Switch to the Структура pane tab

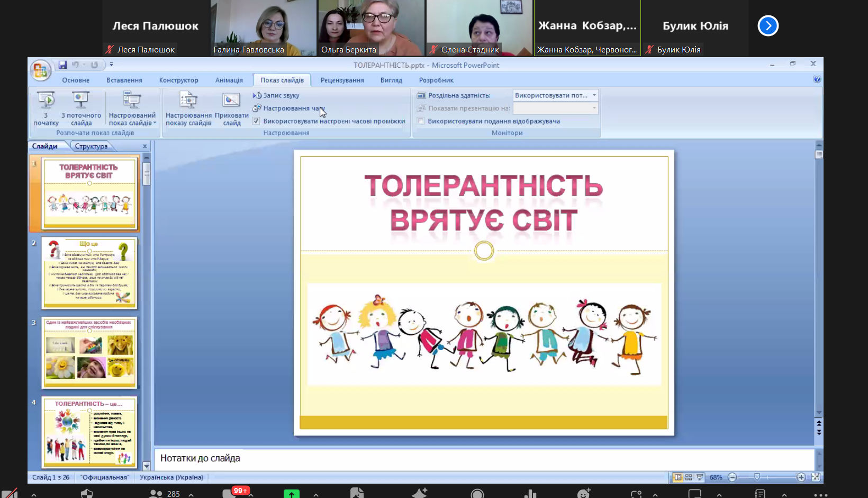pos(91,146)
